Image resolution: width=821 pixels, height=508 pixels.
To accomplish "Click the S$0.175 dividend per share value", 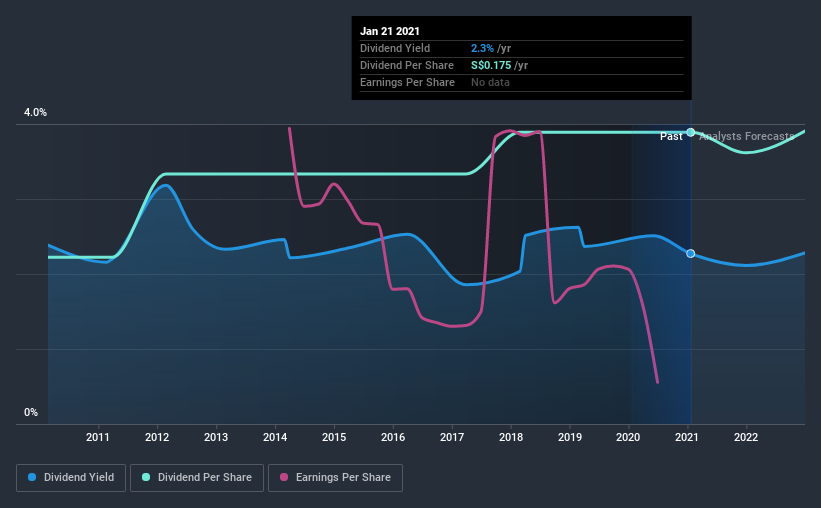I will 491,65.
